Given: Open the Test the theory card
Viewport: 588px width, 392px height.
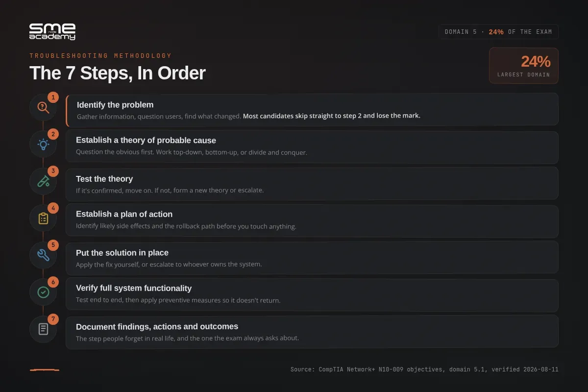Looking at the screenshot, I should tap(312, 184).
